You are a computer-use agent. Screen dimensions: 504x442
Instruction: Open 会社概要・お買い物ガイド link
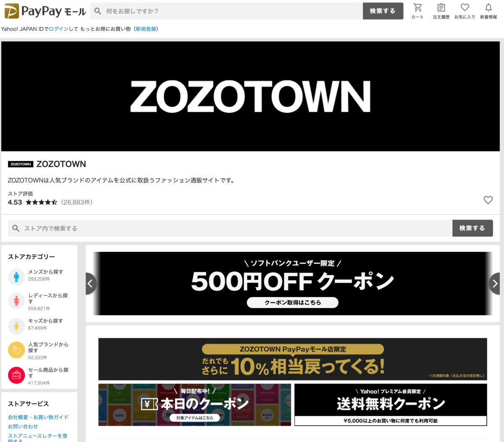pos(38,417)
